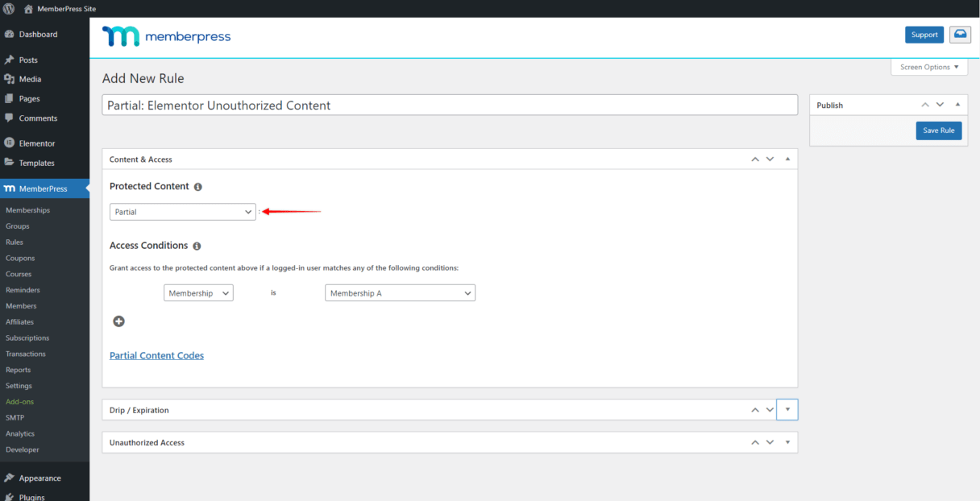Add a new access condition with plus icon
Image resolution: width=980 pixels, height=501 pixels.
(x=118, y=321)
